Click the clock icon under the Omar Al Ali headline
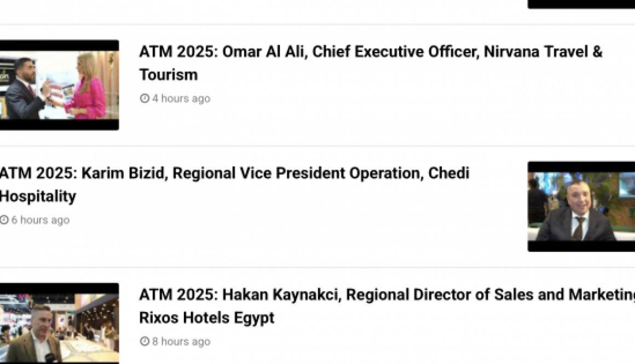The width and height of the screenshot is (635, 364). 145,98
